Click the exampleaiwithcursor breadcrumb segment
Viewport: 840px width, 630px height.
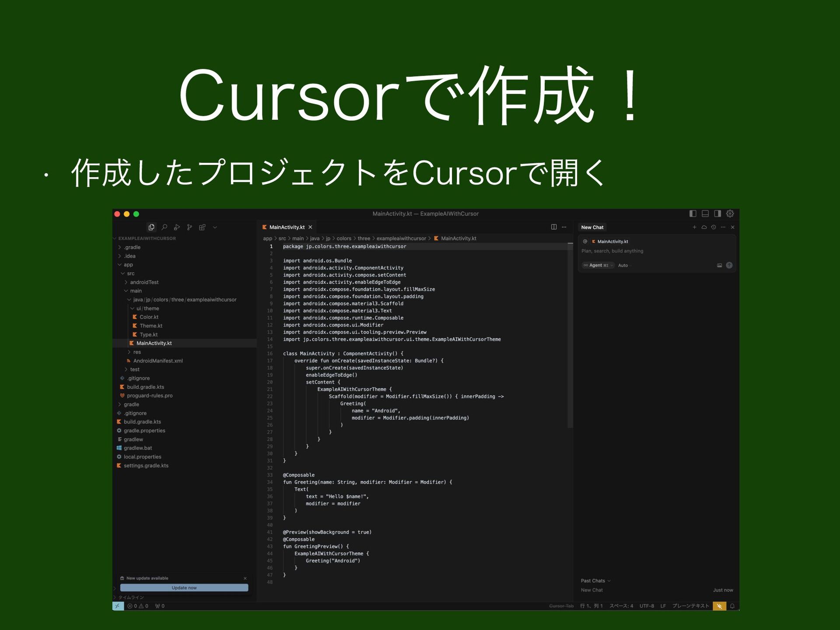point(401,238)
